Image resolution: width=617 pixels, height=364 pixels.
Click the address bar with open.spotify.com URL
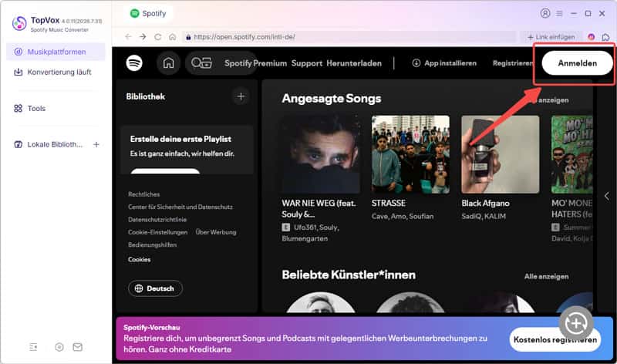tap(349, 36)
